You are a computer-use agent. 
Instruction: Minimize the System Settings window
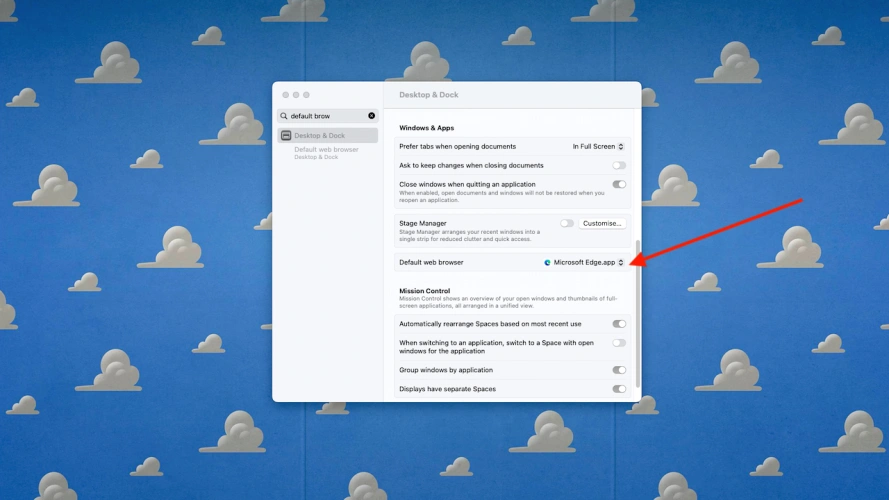pos(296,95)
